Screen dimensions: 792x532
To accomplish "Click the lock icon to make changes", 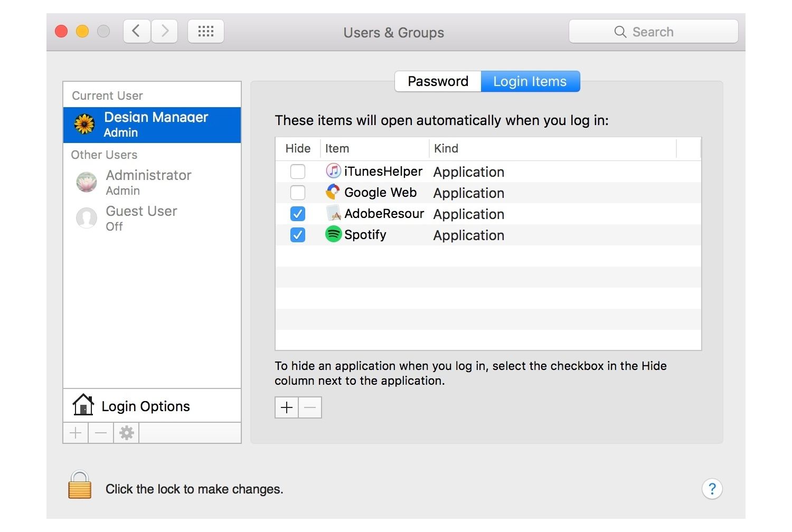I will pyautogui.click(x=80, y=485).
